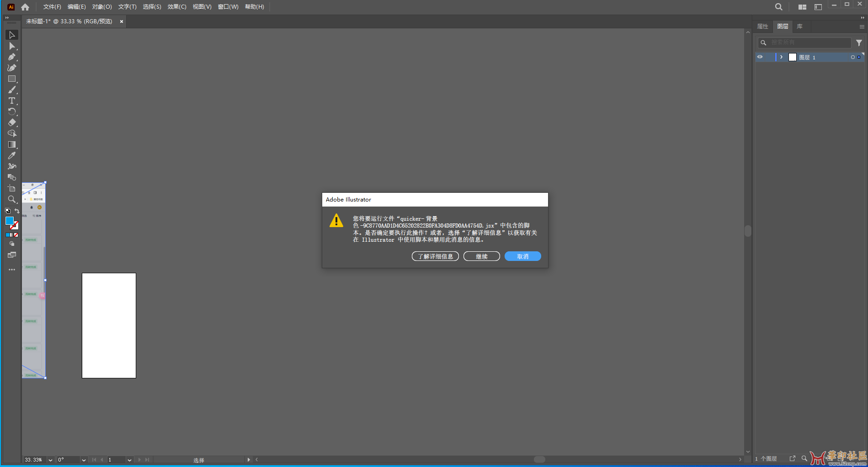Image resolution: width=868 pixels, height=467 pixels.
Task: Close the 未标题-1 document tab
Action: [x=122, y=21]
